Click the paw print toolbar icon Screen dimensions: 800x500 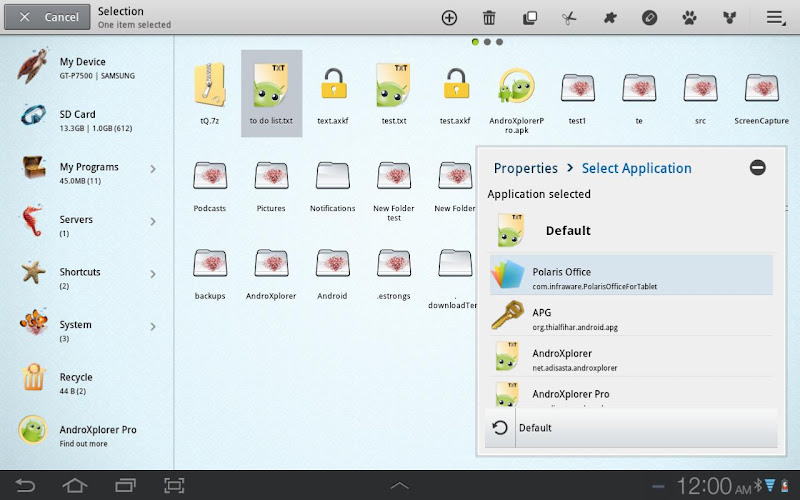pos(689,18)
